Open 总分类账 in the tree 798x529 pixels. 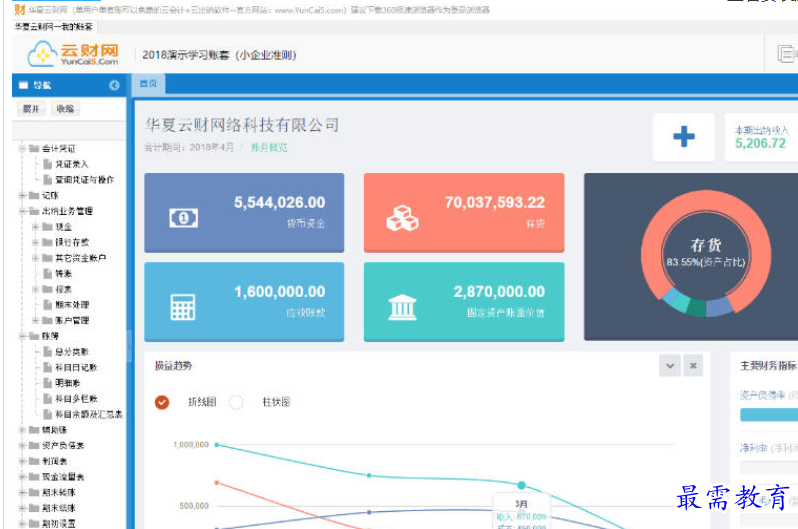(72, 352)
